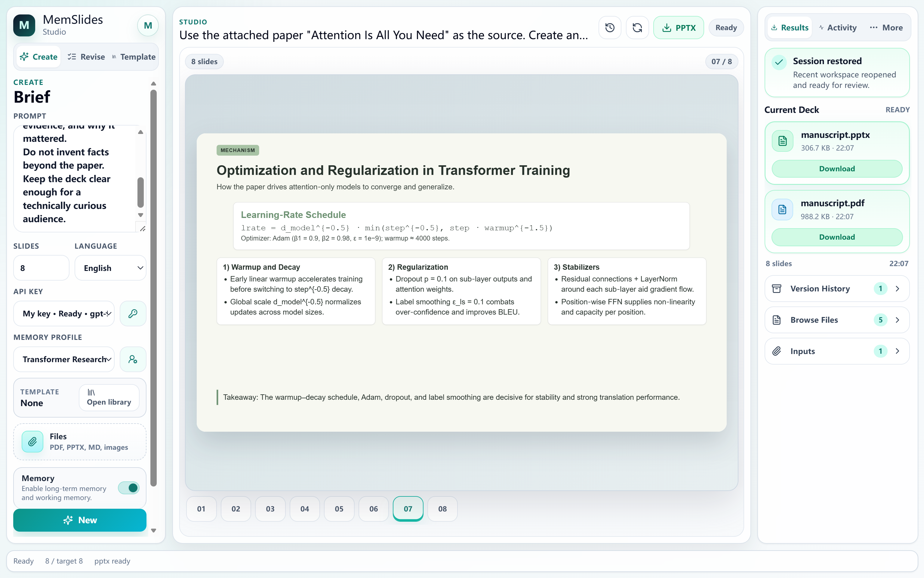The image size is (924, 578).
Task: Click the refresh icon in the studio toolbar
Action: point(637,27)
